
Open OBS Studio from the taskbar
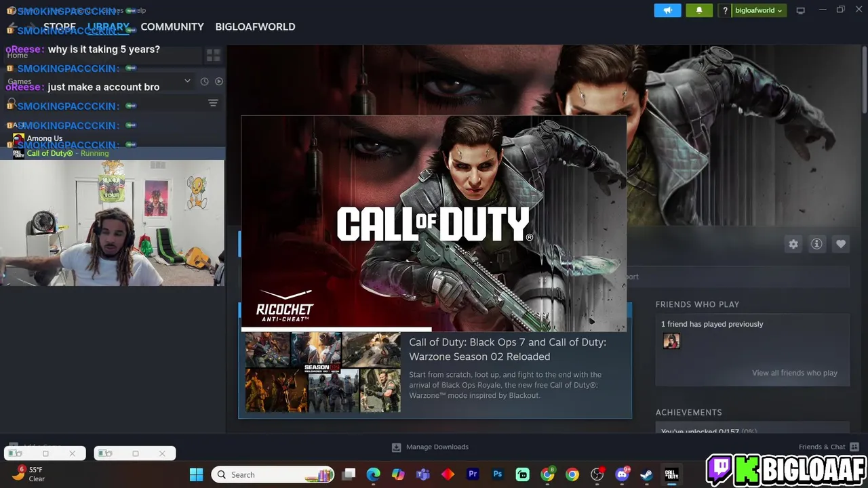coord(597,474)
